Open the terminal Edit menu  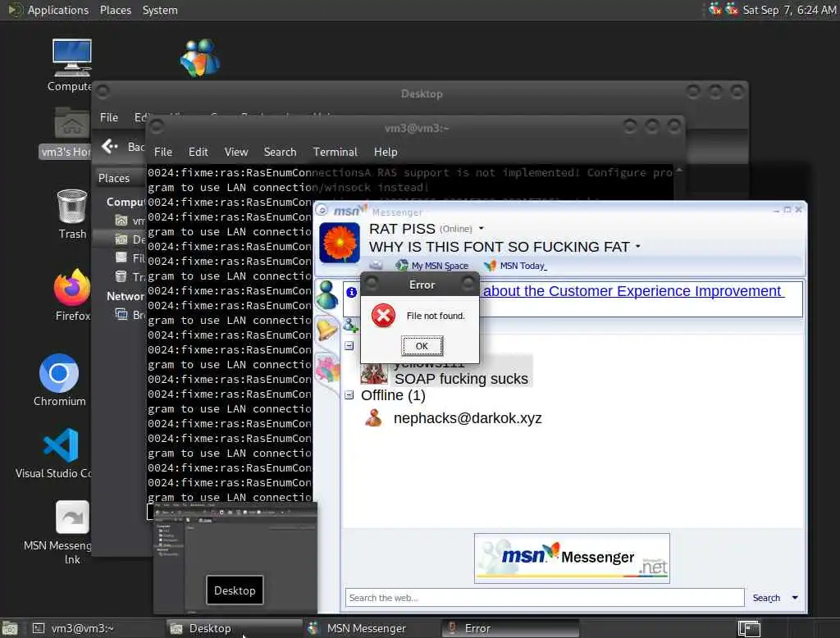coord(198,153)
